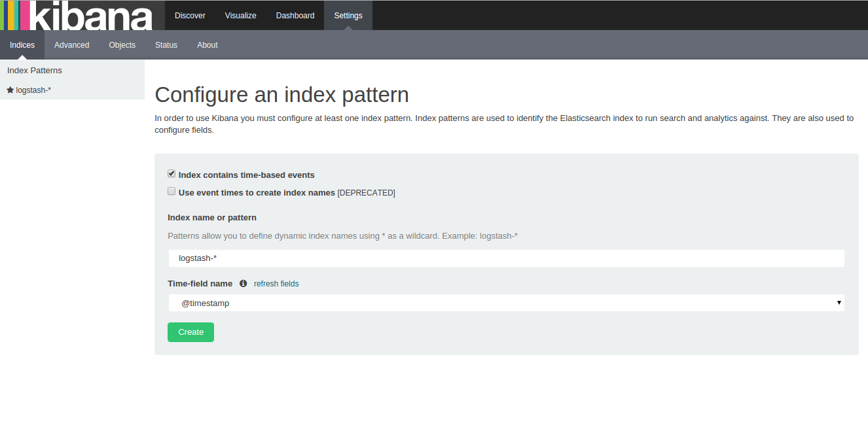Go to the Dashboard tab
868x431 pixels.
295,15
